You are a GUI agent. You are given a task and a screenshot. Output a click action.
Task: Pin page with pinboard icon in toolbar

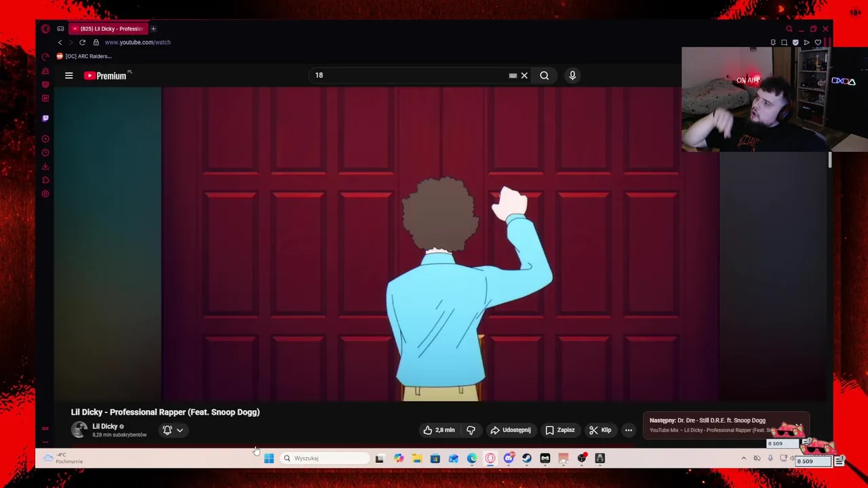coord(773,43)
